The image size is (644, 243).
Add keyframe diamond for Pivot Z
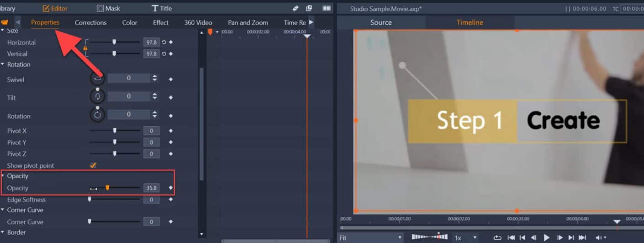point(171,154)
